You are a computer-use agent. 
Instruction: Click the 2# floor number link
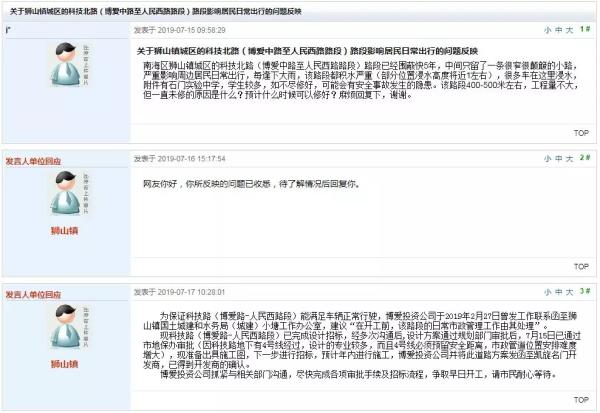[x=585, y=158]
